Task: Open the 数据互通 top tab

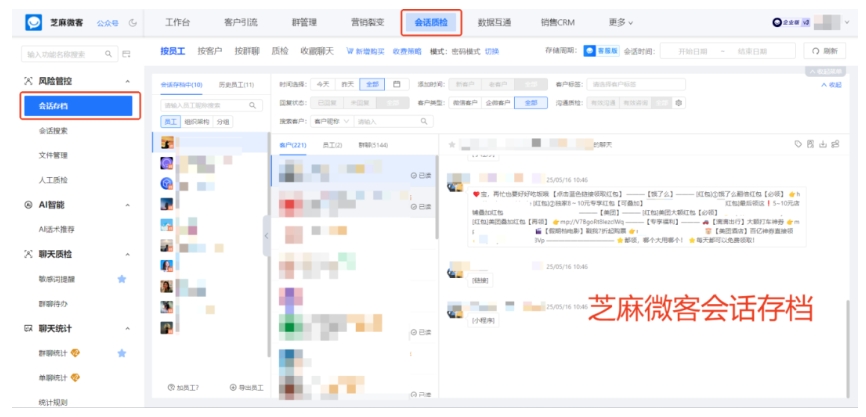Action: [494, 23]
